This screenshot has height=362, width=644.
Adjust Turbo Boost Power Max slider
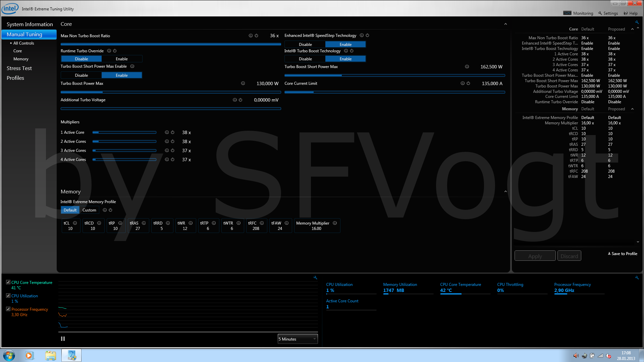tap(171, 92)
